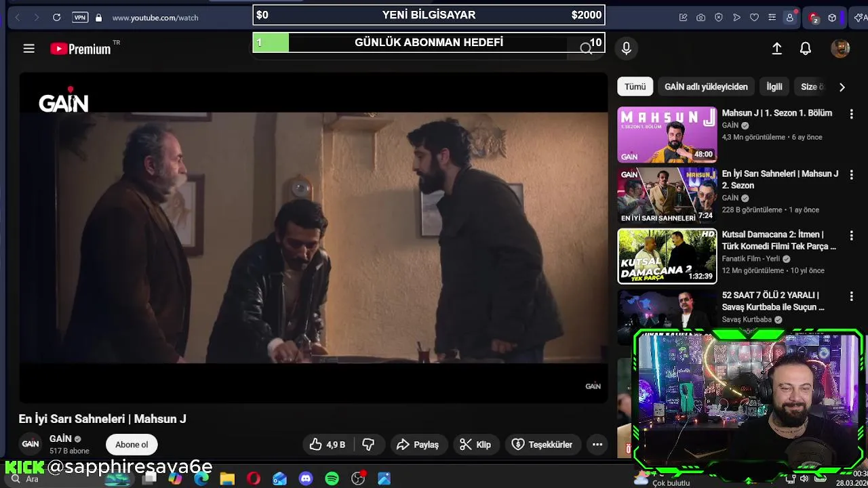Open Kutsal Damacana 2 thumbnail

point(667,256)
